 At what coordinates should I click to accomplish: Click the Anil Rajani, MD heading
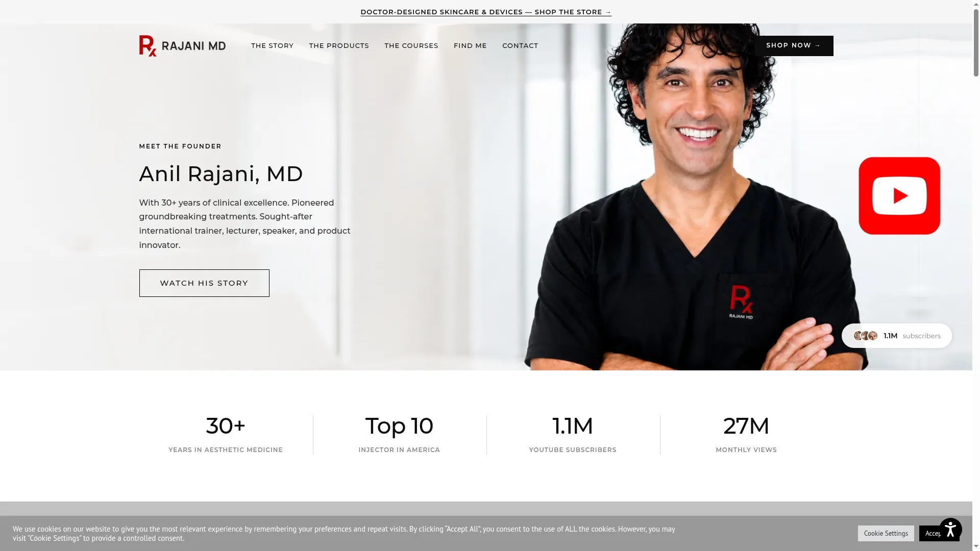point(221,174)
